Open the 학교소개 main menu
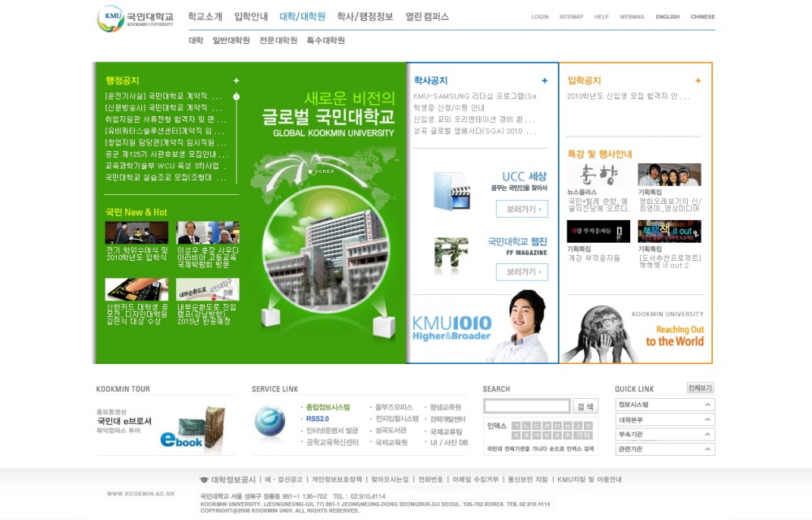This screenshot has width=812, height=520. click(x=205, y=16)
